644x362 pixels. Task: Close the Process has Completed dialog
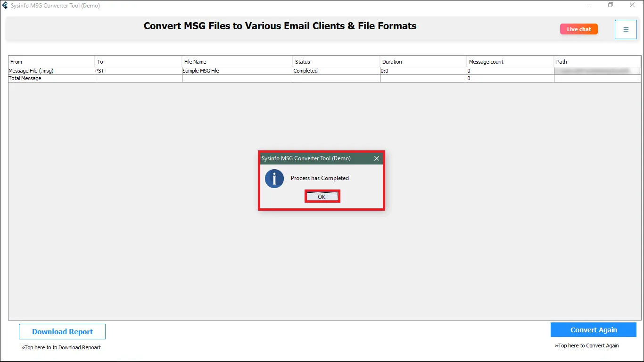376,158
